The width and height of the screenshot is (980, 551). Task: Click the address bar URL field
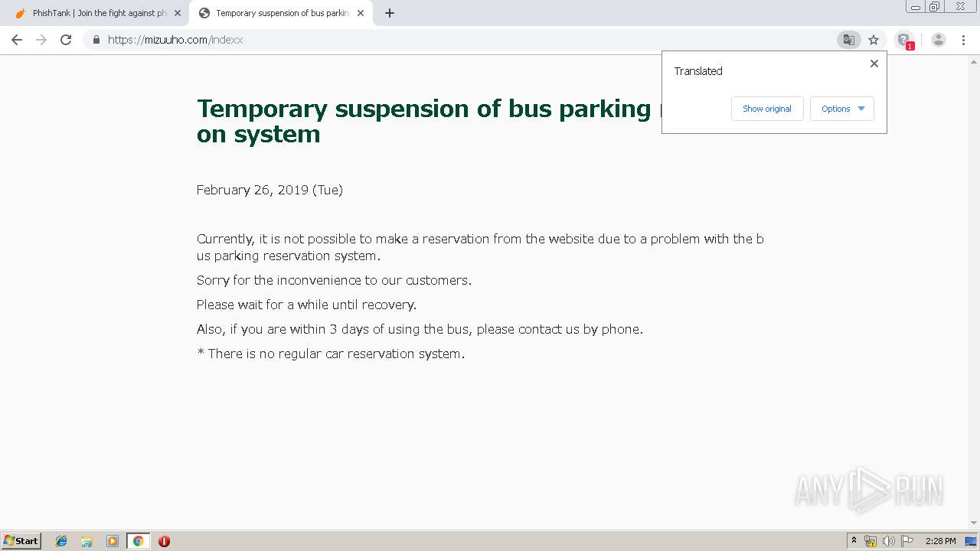click(459, 40)
